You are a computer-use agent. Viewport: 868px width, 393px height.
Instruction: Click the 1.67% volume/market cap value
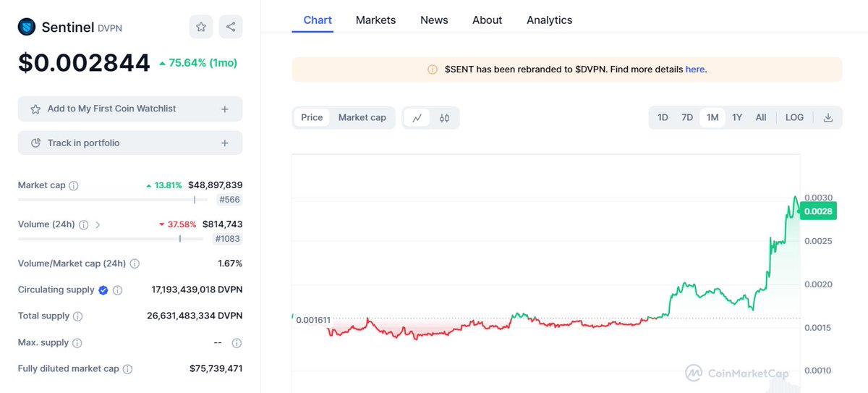(230, 263)
